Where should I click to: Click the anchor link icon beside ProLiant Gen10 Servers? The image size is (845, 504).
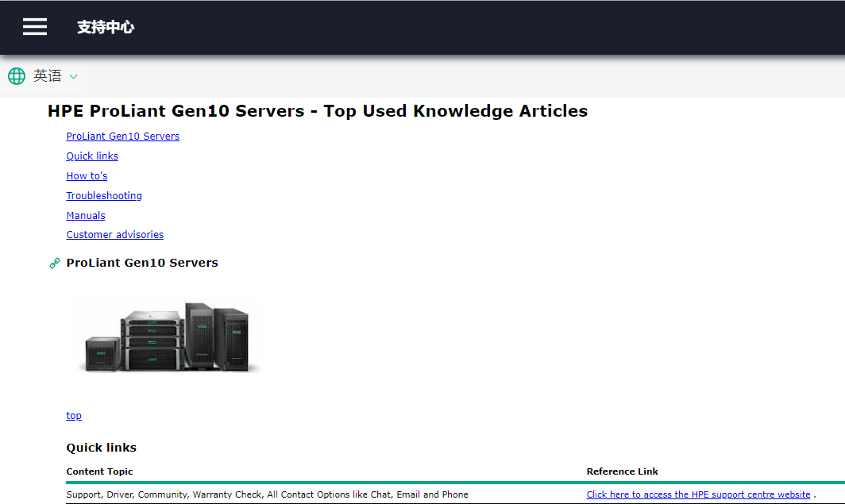tap(55, 264)
